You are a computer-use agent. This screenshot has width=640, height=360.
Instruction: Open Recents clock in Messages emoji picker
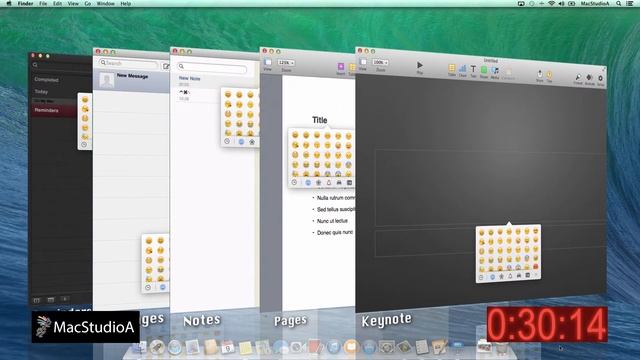pyautogui.click(x=148, y=287)
